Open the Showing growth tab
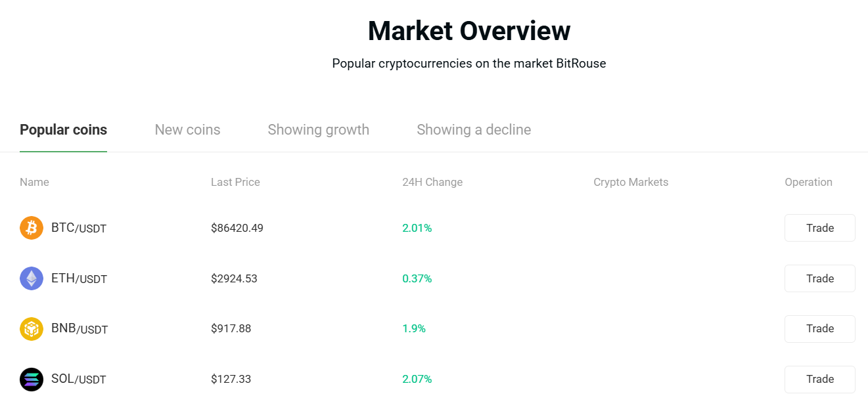 point(318,129)
